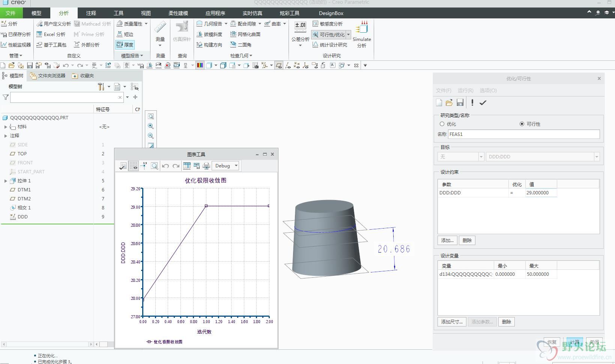Switch to the 柔性建模 tab

178,13
